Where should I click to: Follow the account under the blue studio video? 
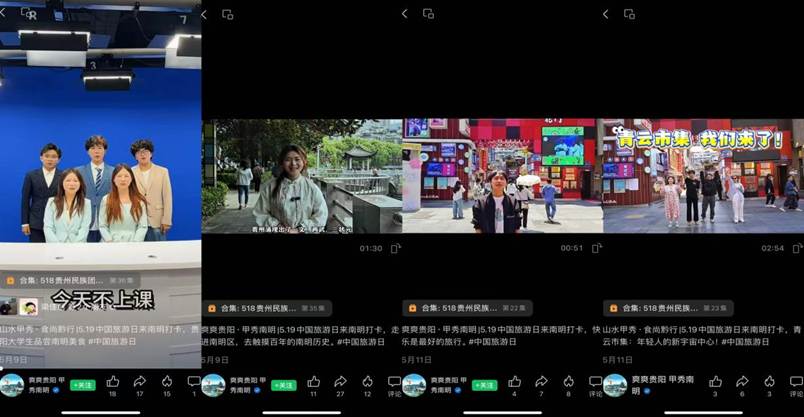[x=83, y=385]
